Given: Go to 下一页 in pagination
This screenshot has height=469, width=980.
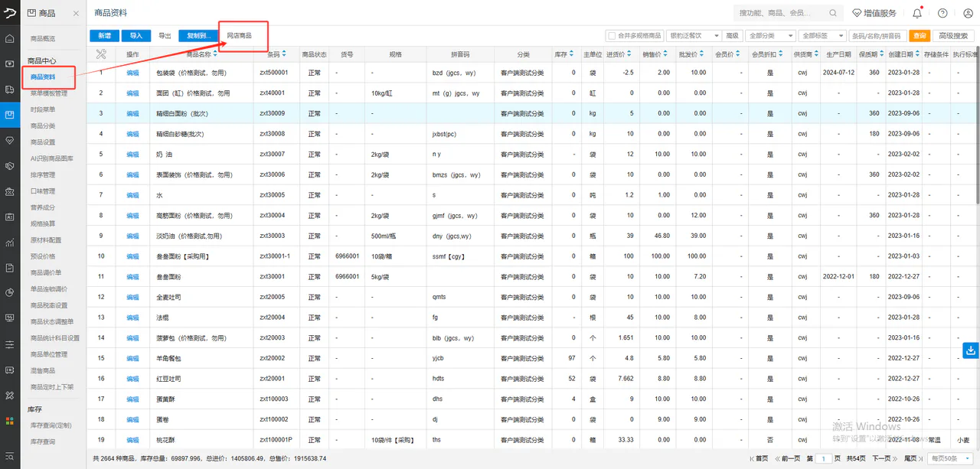Looking at the screenshot, I should (x=884, y=458).
